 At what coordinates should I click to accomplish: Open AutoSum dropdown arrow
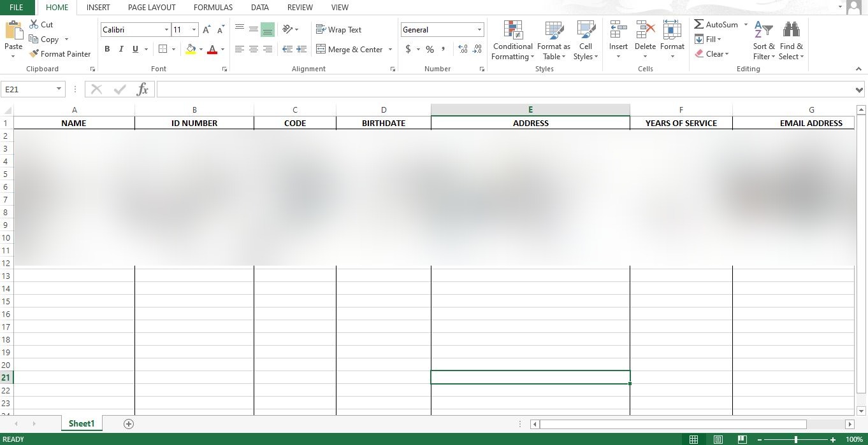tap(746, 24)
